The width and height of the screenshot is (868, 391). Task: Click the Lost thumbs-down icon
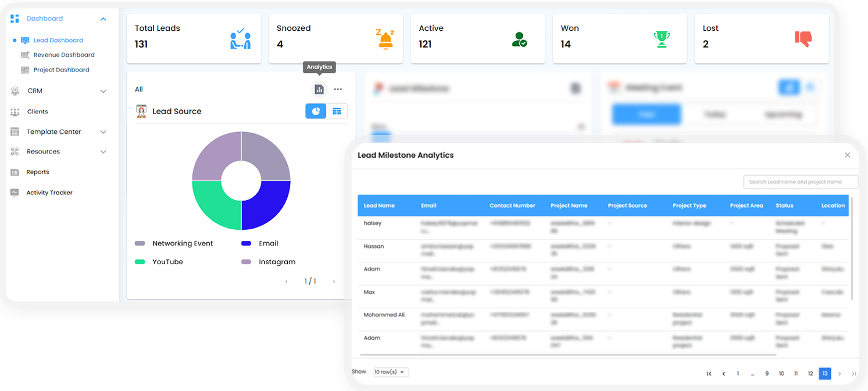click(x=803, y=39)
